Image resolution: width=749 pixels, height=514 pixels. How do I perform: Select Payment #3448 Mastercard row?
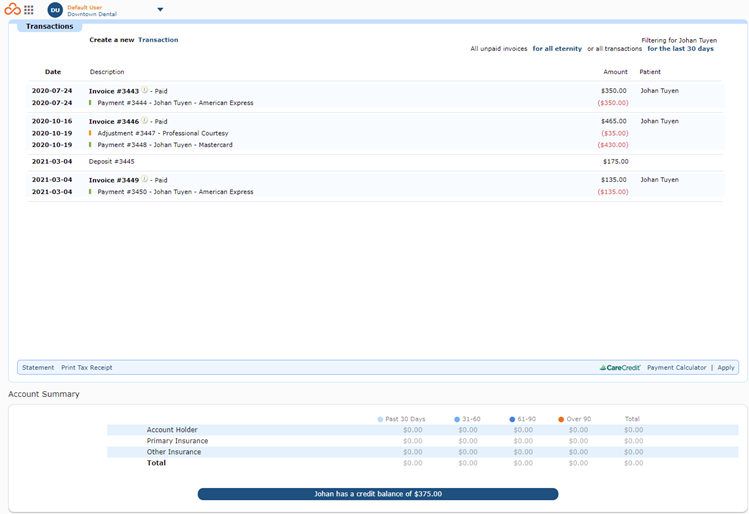point(376,145)
